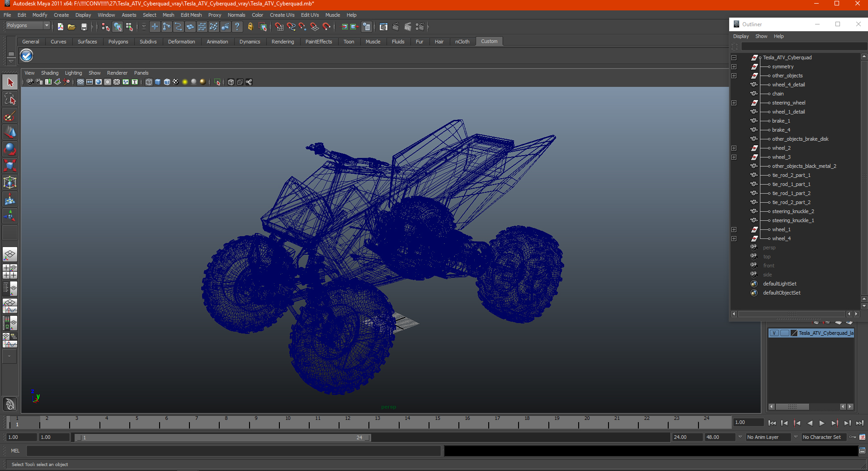The height and width of the screenshot is (471, 868).
Task: Expand the other_objects node in Outliner
Action: pos(734,76)
